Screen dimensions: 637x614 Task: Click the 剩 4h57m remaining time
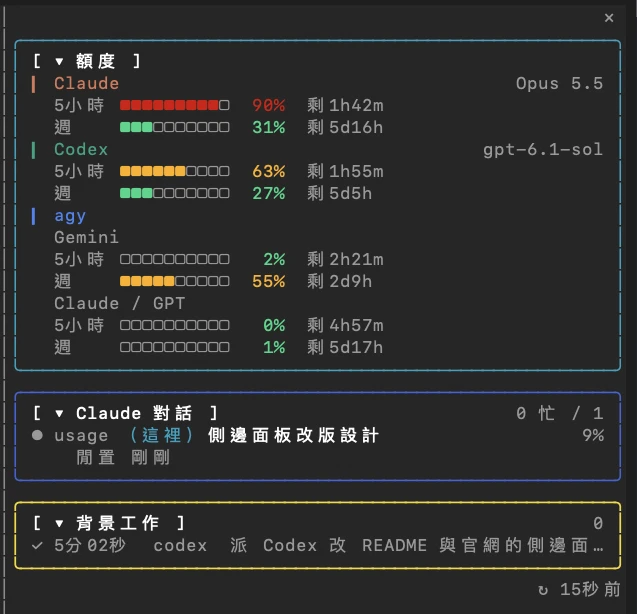click(x=345, y=325)
